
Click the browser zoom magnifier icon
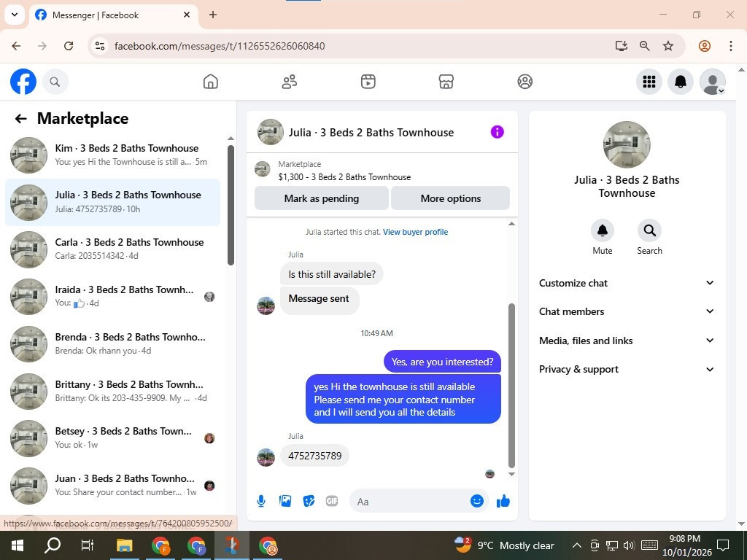645,46
